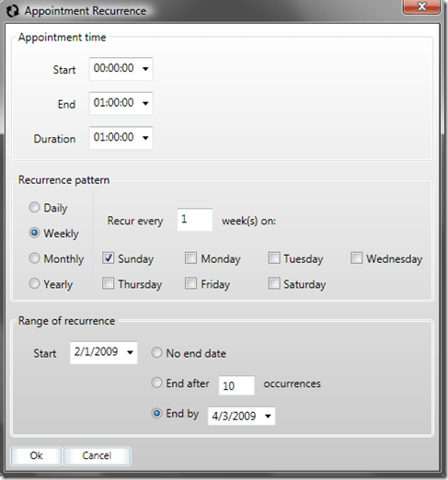The height and width of the screenshot is (480, 448).
Task: Choose the No end date option
Action: click(x=156, y=353)
